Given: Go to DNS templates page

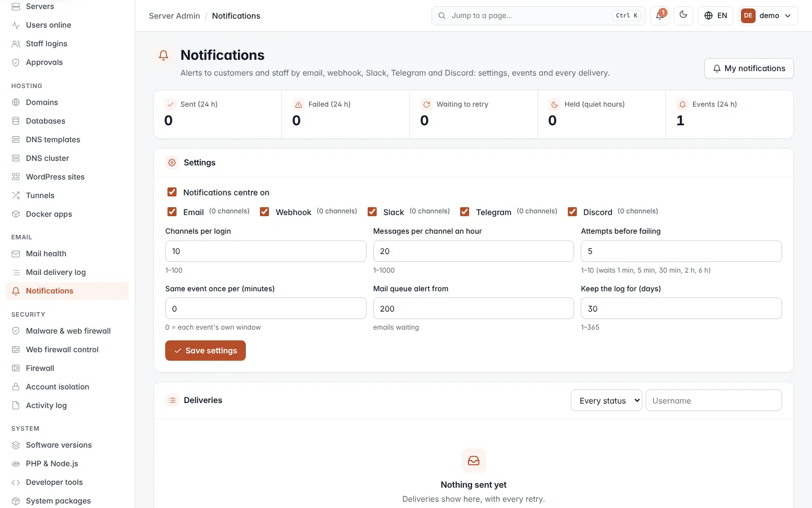Looking at the screenshot, I should [67, 139].
